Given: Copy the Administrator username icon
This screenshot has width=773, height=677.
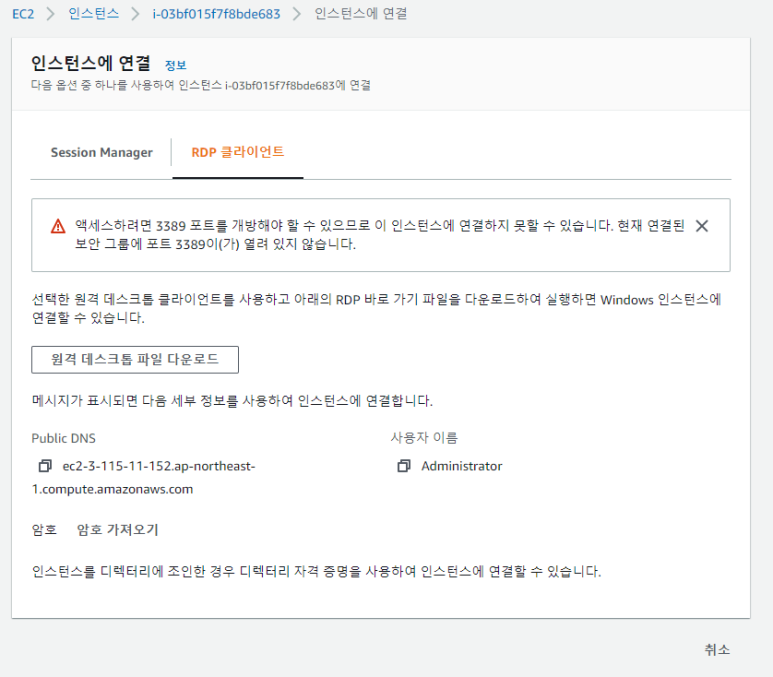Looking at the screenshot, I should 404,465.
